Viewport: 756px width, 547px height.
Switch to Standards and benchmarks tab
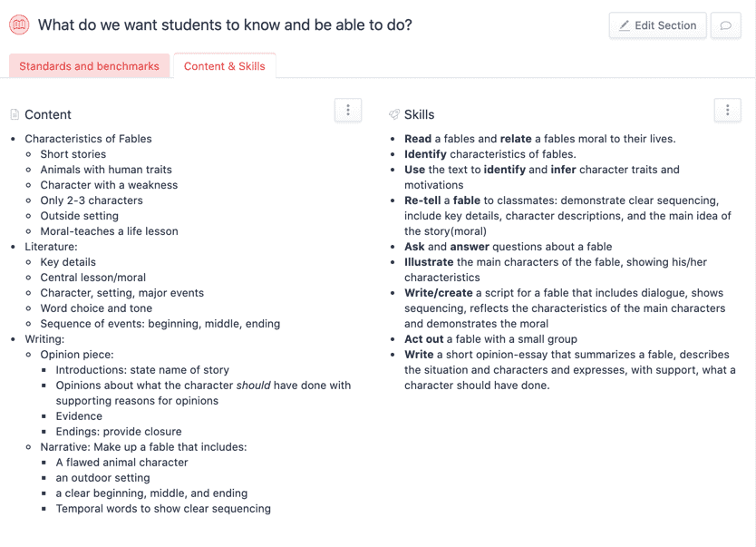(89, 66)
